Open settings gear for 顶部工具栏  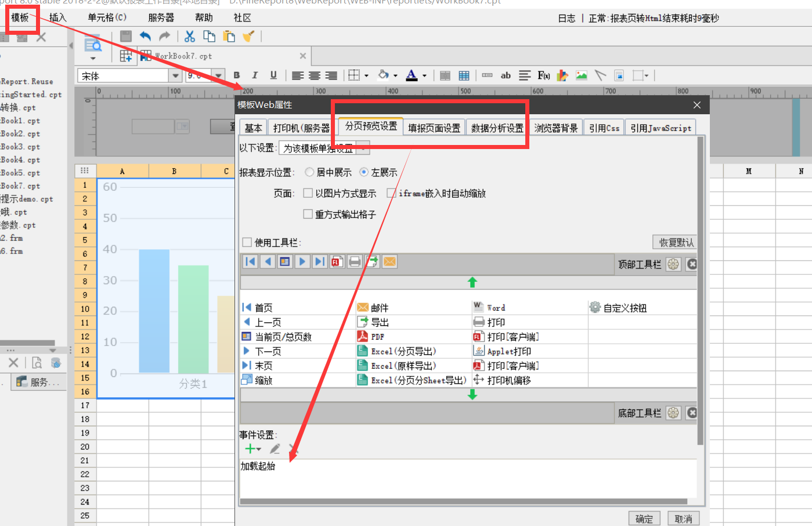pyautogui.click(x=673, y=264)
